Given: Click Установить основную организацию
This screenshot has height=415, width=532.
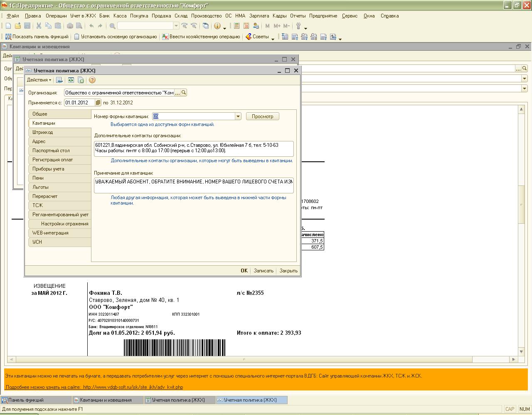Looking at the screenshot, I should (x=116, y=37).
